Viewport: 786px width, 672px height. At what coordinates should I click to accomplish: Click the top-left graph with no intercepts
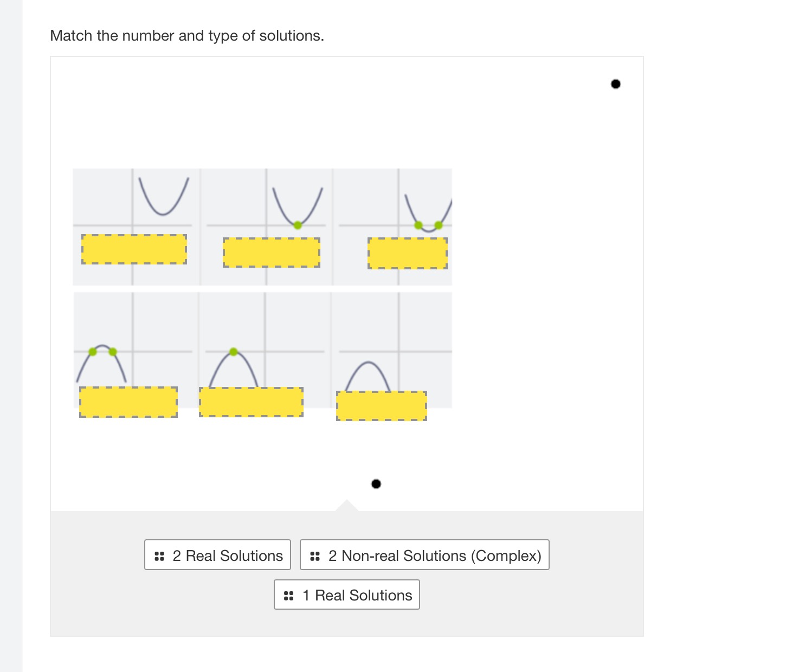[x=137, y=227]
